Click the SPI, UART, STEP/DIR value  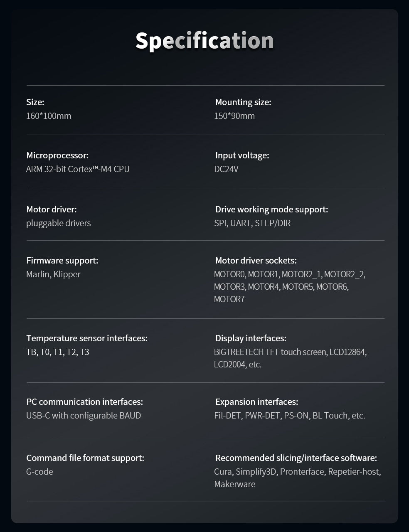[252, 223]
